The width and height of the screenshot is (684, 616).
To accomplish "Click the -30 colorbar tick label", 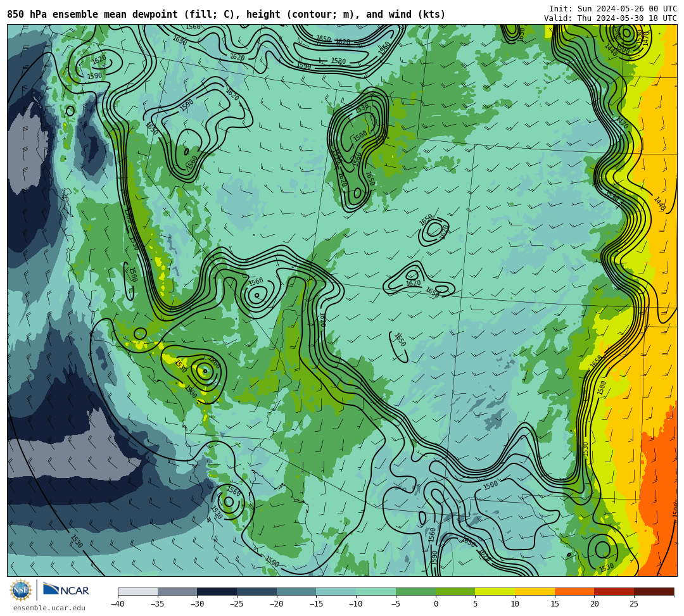I will pos(197,604).
